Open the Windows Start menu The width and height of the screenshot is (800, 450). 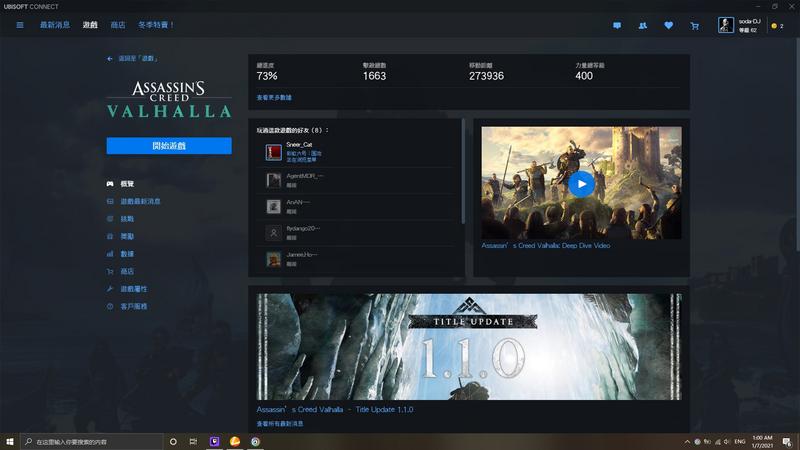[10, 441]
